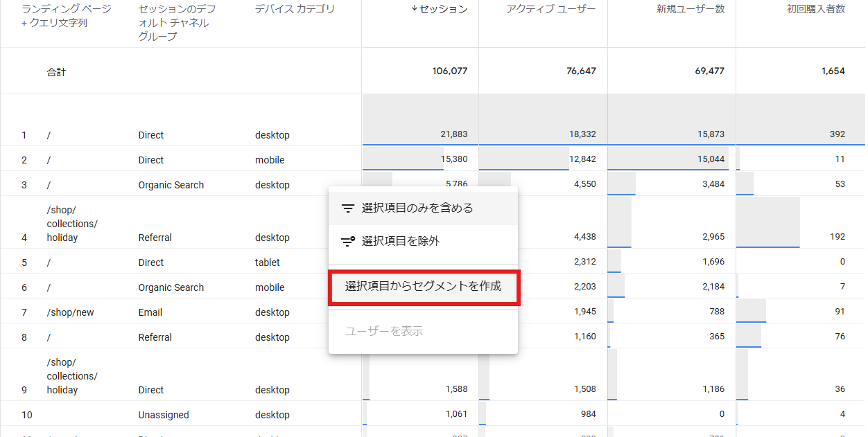Screen dimensions: 868x437
Task: Select the tablet device category cell
Action: pos(268,262)
